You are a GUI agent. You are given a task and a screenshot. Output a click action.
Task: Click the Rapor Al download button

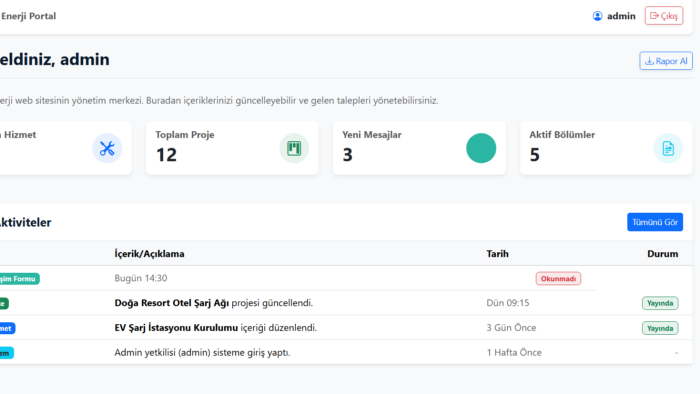(x=666, y=61)
